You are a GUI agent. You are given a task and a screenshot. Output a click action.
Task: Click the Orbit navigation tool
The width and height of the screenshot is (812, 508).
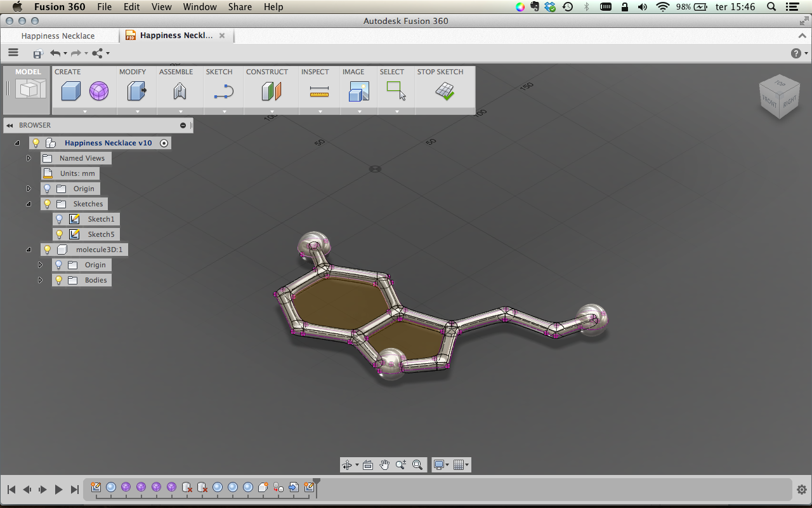[346, 465]
